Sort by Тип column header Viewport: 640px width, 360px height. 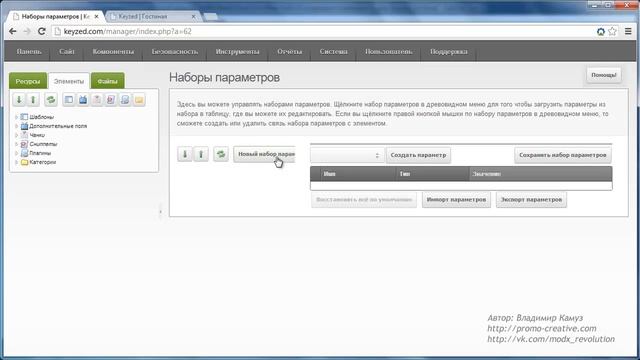pos(433,174)
